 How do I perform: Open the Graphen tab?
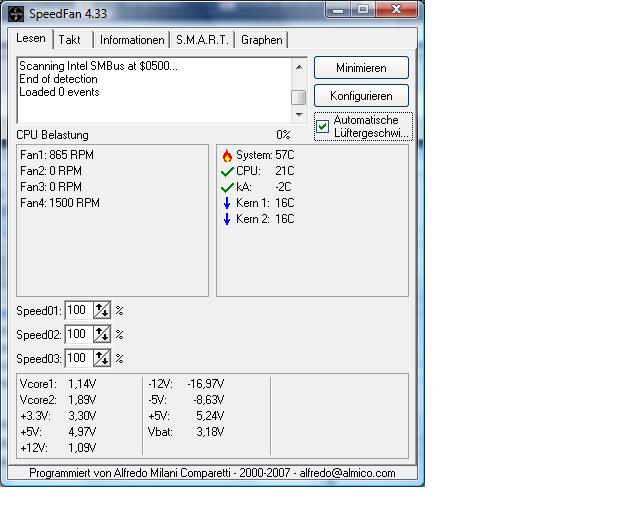[x=262, y=40]
